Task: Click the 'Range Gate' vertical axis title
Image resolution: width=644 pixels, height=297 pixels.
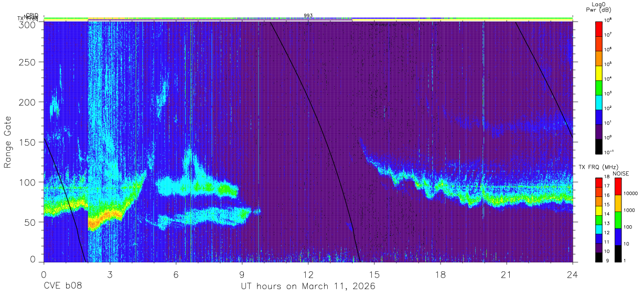Action: tap(8, 142)
